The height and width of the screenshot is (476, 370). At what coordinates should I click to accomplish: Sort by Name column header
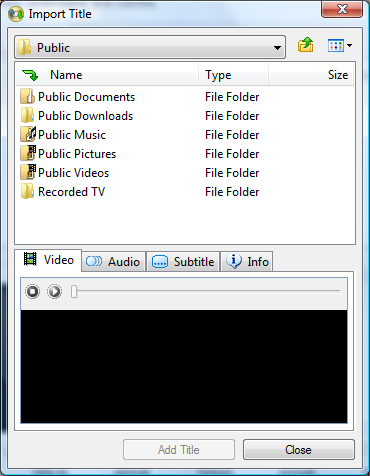pyautogui.click(x=107, y=75)
